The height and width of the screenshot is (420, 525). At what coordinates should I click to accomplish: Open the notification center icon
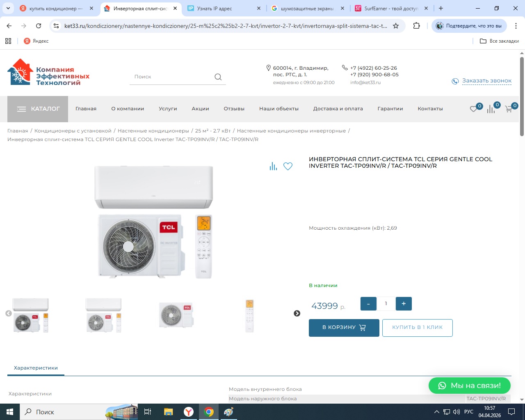(x=511, y=412)
